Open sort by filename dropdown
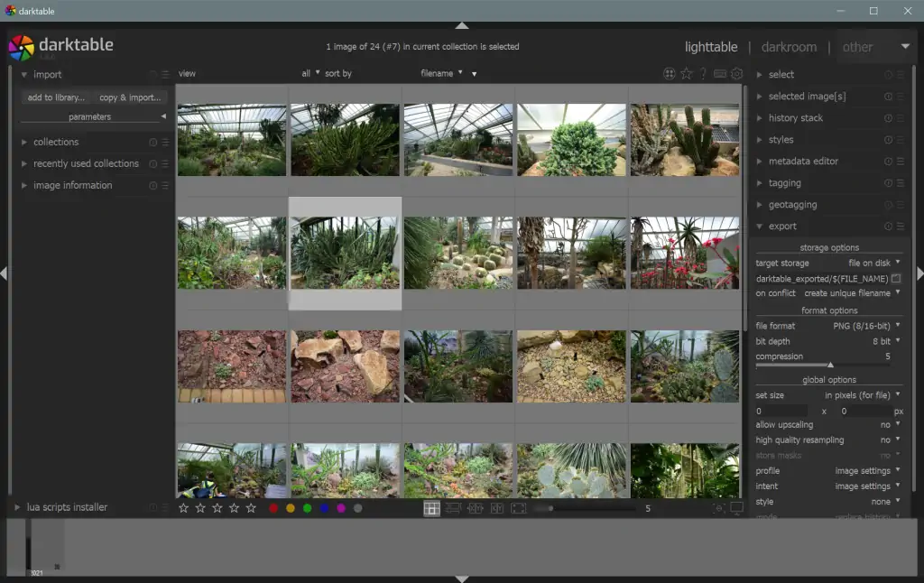This screenshot has height=583, width=924. tap(441, 73)
